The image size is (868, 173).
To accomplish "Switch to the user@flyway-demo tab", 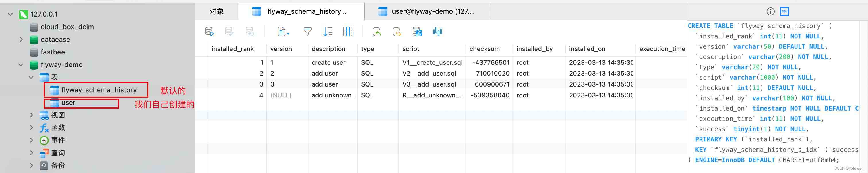I will [x=427, y=11].
